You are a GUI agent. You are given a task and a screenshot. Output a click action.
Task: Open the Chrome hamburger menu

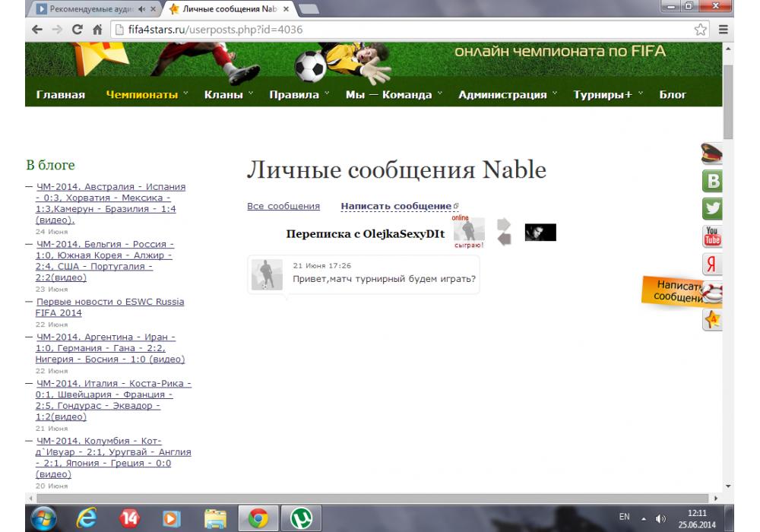(x=724, y=29)
